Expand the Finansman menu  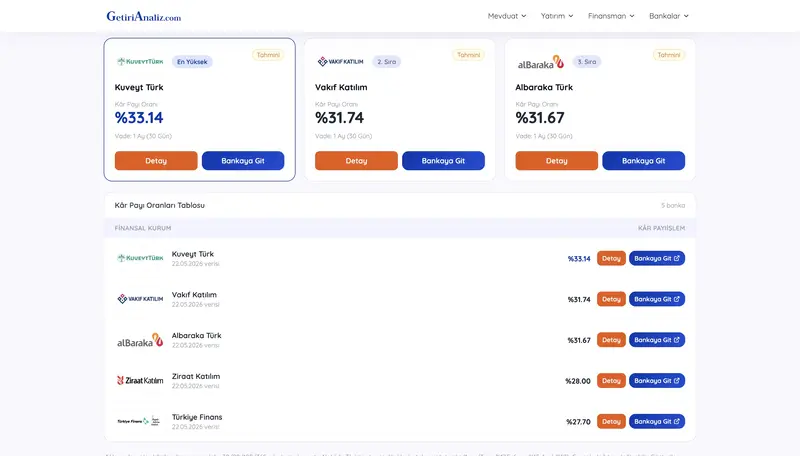tap(611, 16)
